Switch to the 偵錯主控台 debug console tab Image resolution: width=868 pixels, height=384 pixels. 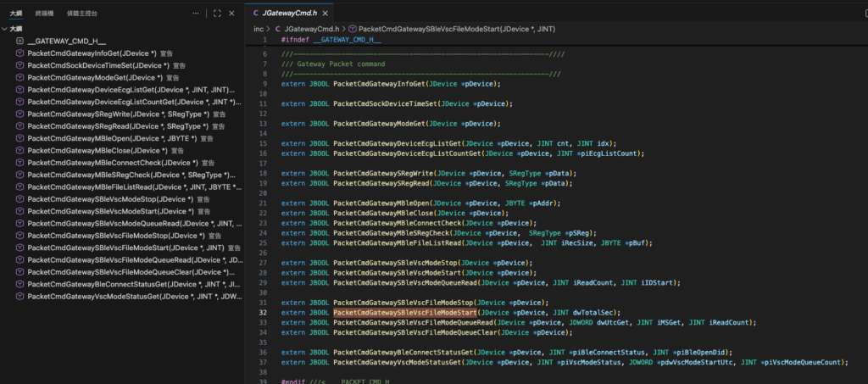point(82,14)
